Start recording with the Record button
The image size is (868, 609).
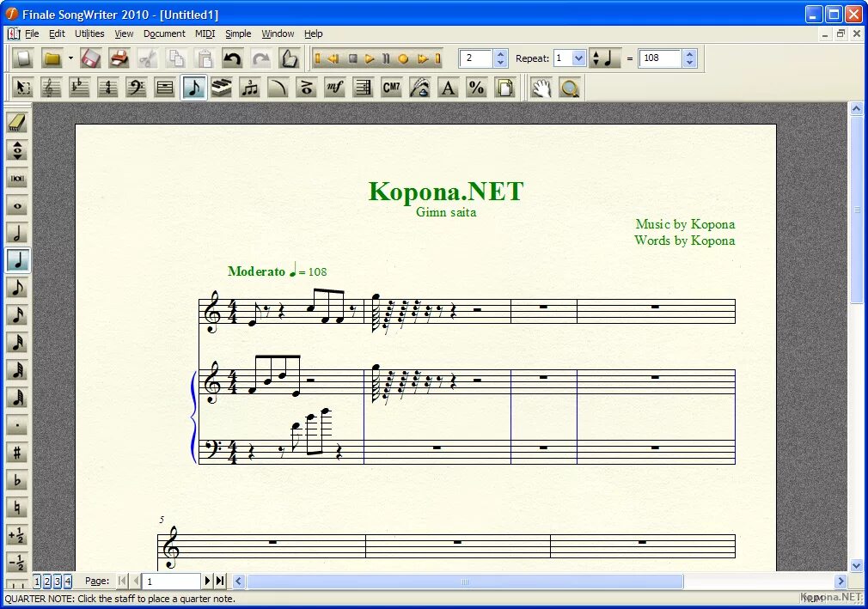[x=403, y=58]
